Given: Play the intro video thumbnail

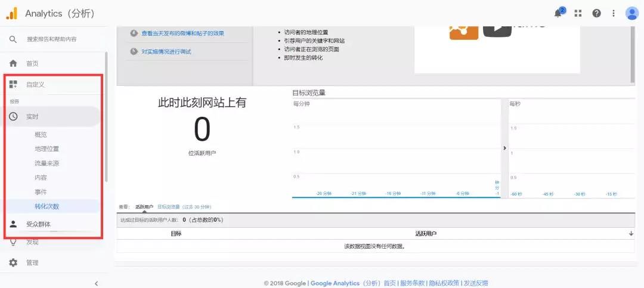Looking at the screenshot, I should tap(497, 31).
